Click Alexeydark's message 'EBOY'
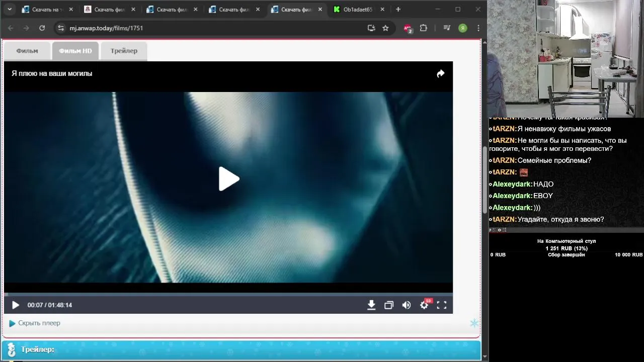Image resolution: width=644 pixels, height=362 pixels. [543, 196]
